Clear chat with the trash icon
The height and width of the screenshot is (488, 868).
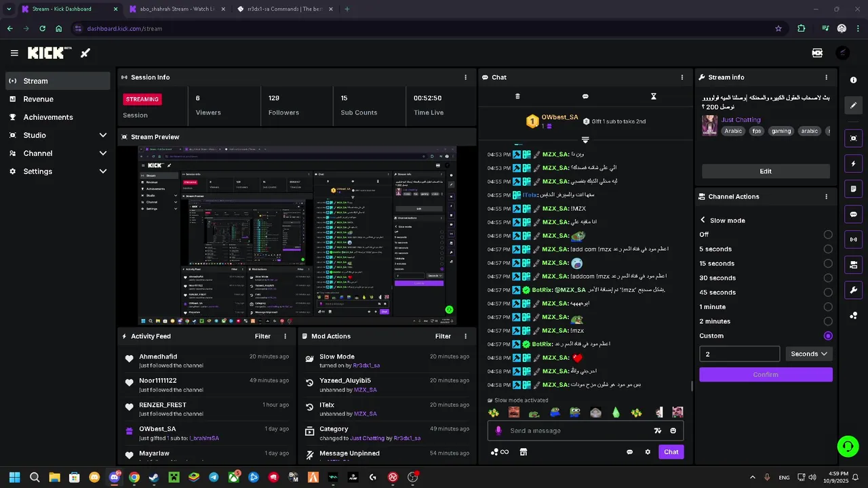pos(517,96)
